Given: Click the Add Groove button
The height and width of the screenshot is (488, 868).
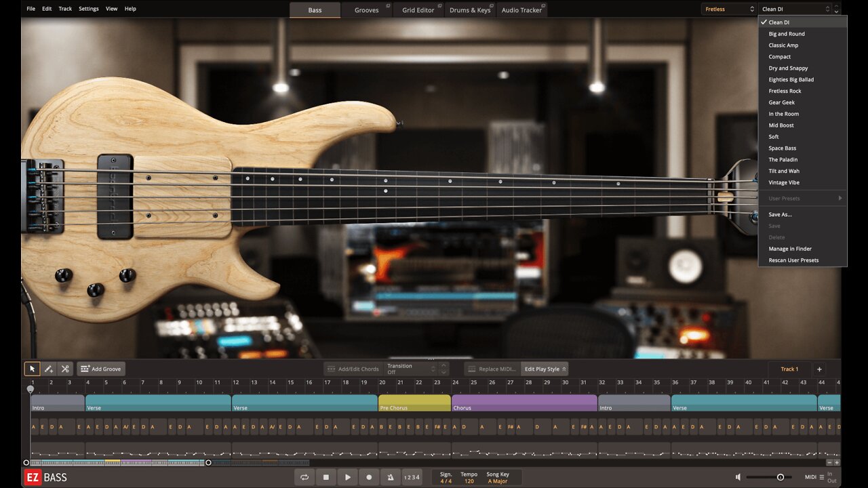Looking at the screenshot, I should [x=100, y=369].
